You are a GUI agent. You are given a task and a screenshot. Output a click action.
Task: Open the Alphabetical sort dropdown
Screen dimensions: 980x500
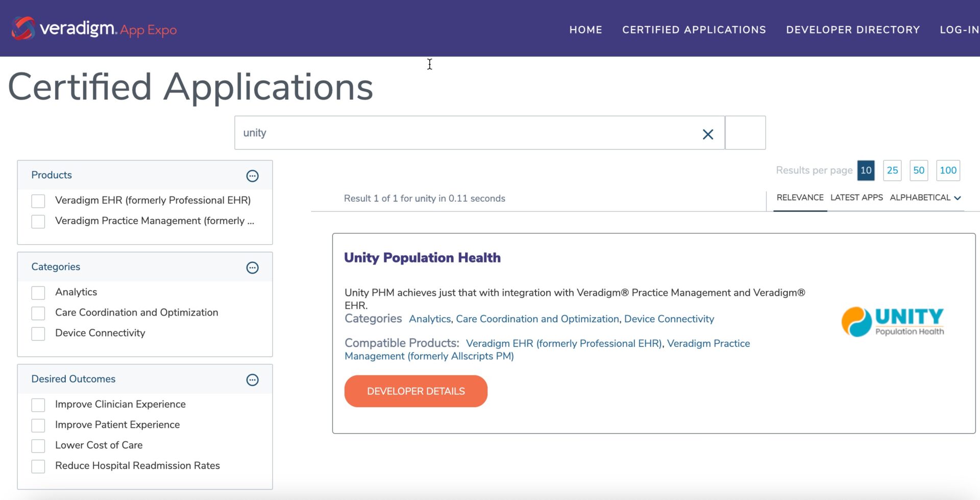point(925,198)
